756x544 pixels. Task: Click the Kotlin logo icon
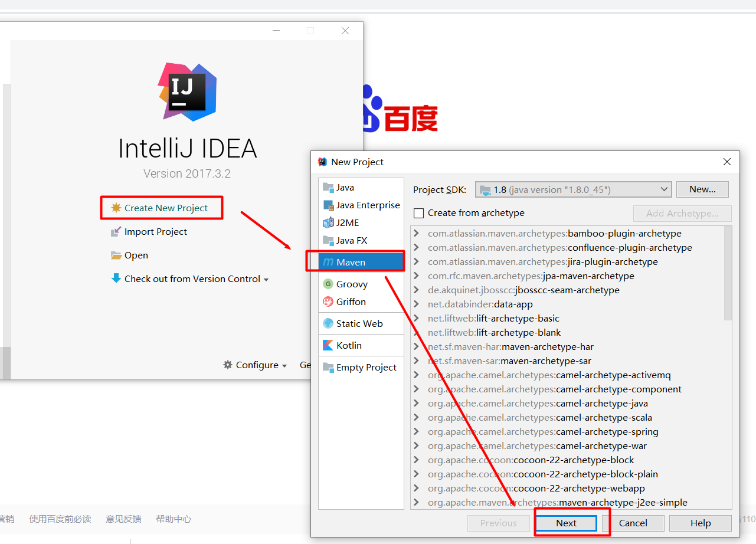pyautogui.click(x=328, y=346)
